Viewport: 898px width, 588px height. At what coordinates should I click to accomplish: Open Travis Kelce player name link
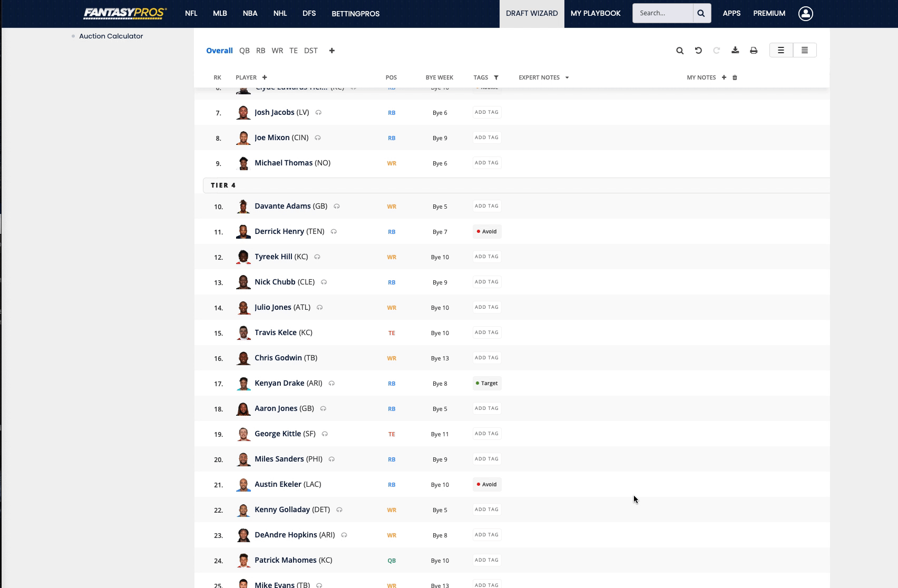click(276, 332)
